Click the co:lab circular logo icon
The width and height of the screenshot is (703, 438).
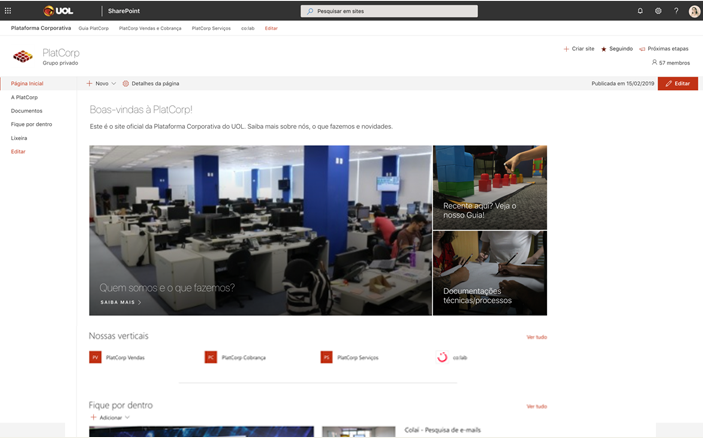click(x=442, y=357)
